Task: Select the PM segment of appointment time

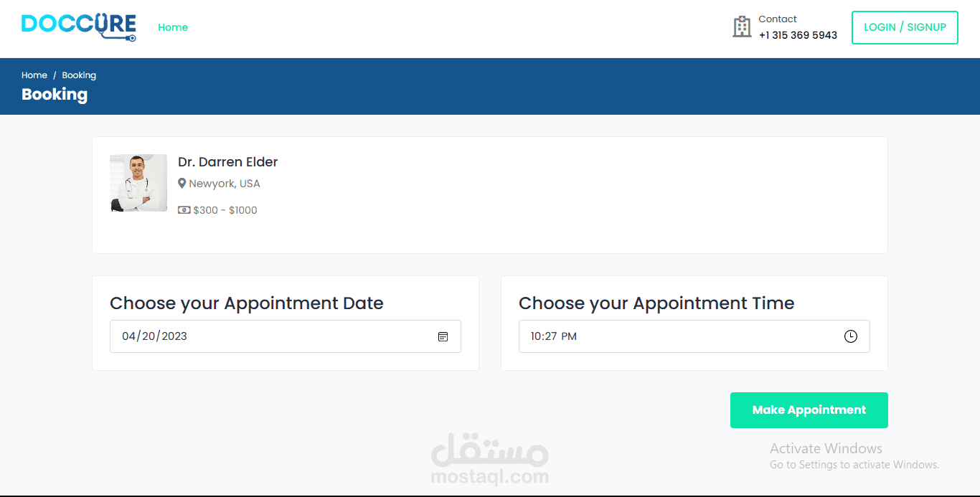Action: (569, 336)
